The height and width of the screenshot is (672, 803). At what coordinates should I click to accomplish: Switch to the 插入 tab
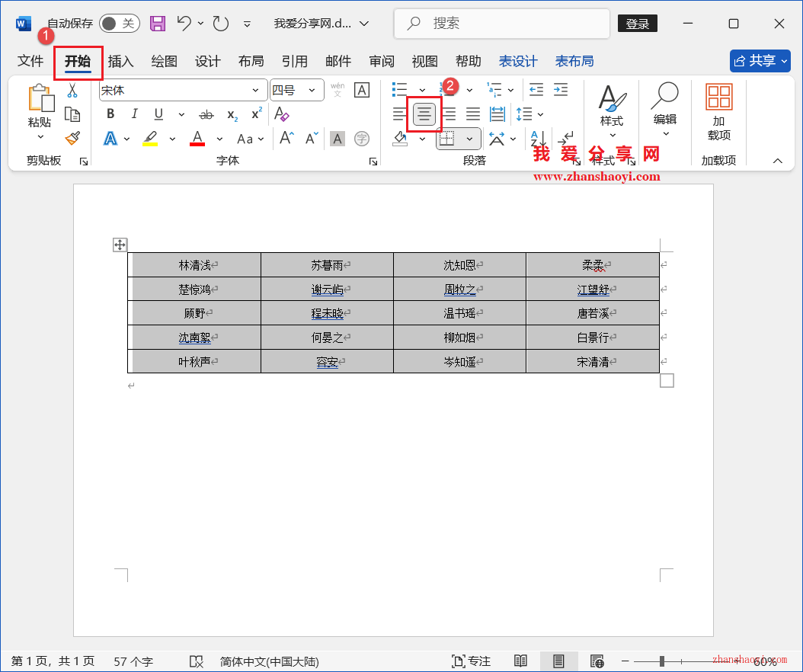click(121, 61)
